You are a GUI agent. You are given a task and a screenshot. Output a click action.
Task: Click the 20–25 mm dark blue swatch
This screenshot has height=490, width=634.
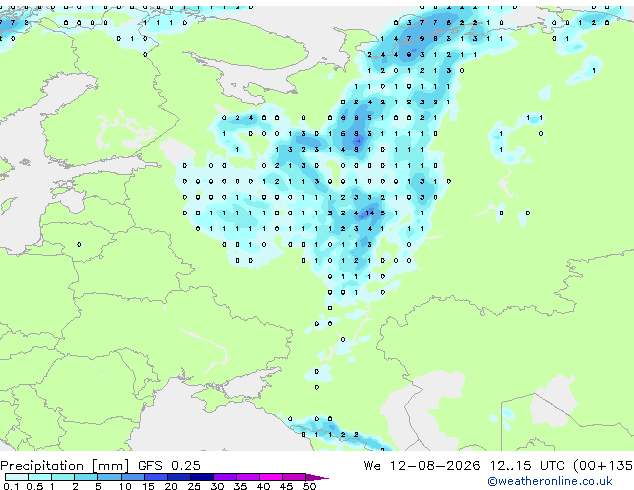(x=178, y=477)
